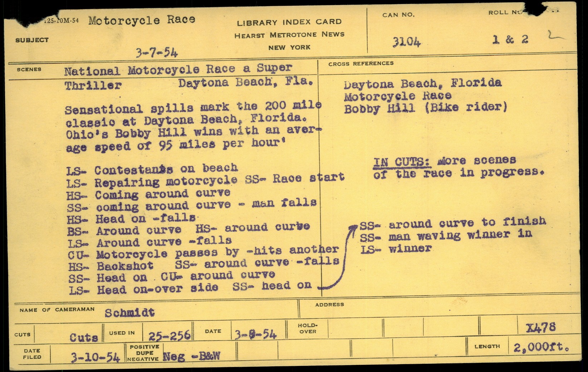Click the 'Neg -B&W' film type entry

(191, 356)
